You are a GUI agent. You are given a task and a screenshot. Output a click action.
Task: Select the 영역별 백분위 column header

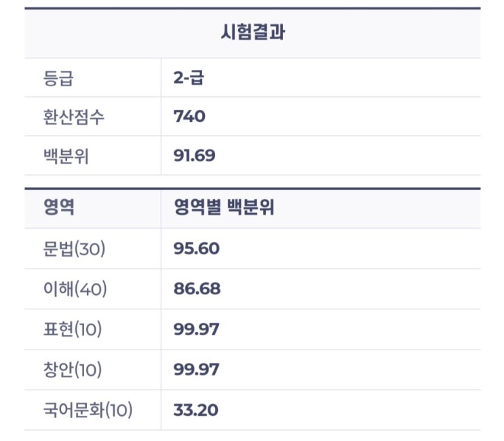tap(223, 208)
